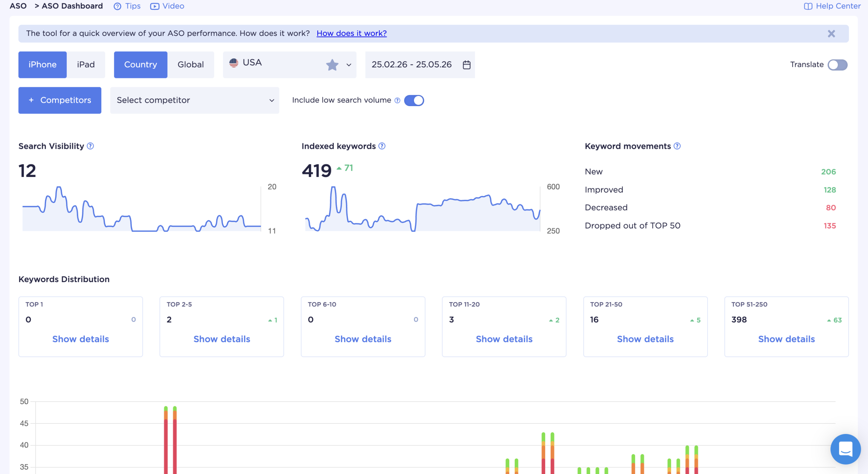Open the Tips help icon
Screen dimensions: 868x474
[x=117, y=6]
